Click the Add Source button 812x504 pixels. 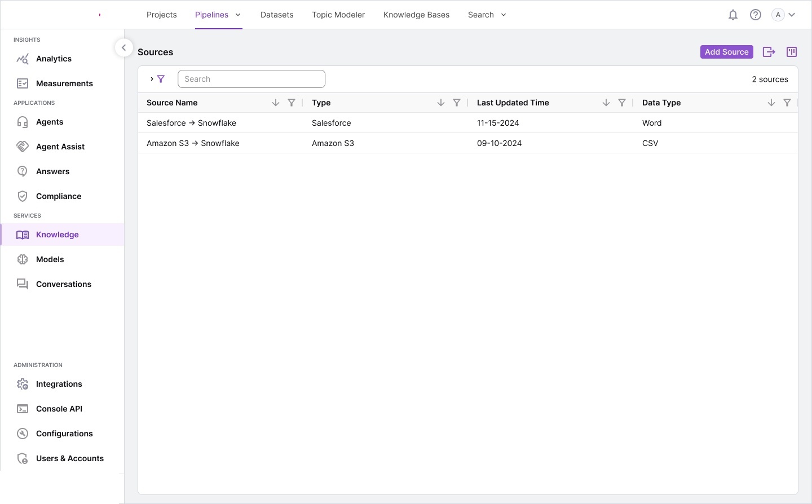coord(726,52)
